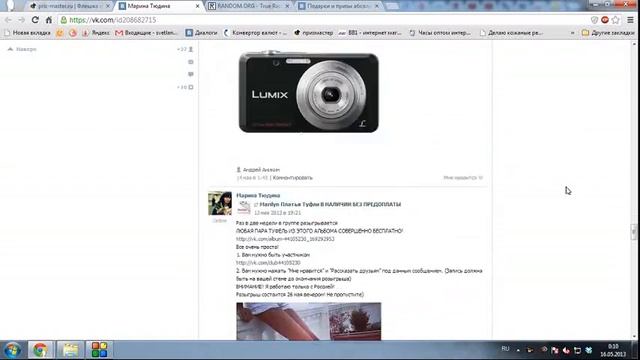Open the File Explorer taskbar icon
640x360 pixels.
pos(70,350)
